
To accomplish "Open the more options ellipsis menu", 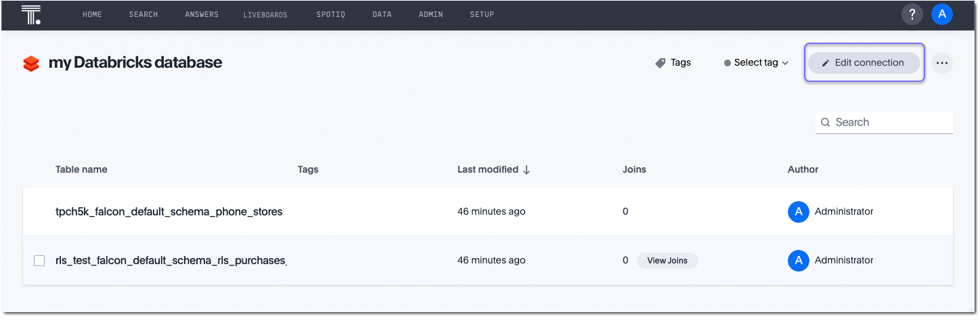I will (x=941, y=63).
